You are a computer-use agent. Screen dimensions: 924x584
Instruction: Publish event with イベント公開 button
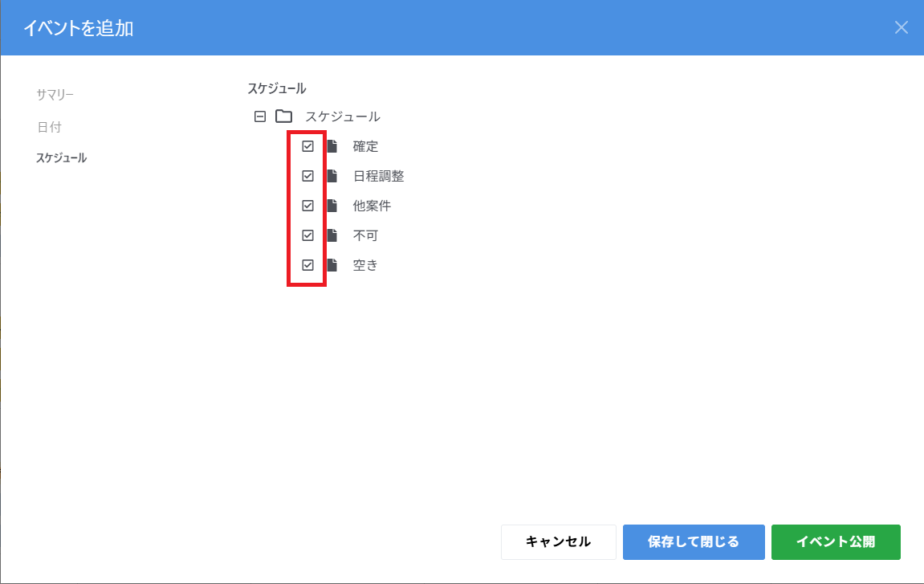(x=836, y=542)
